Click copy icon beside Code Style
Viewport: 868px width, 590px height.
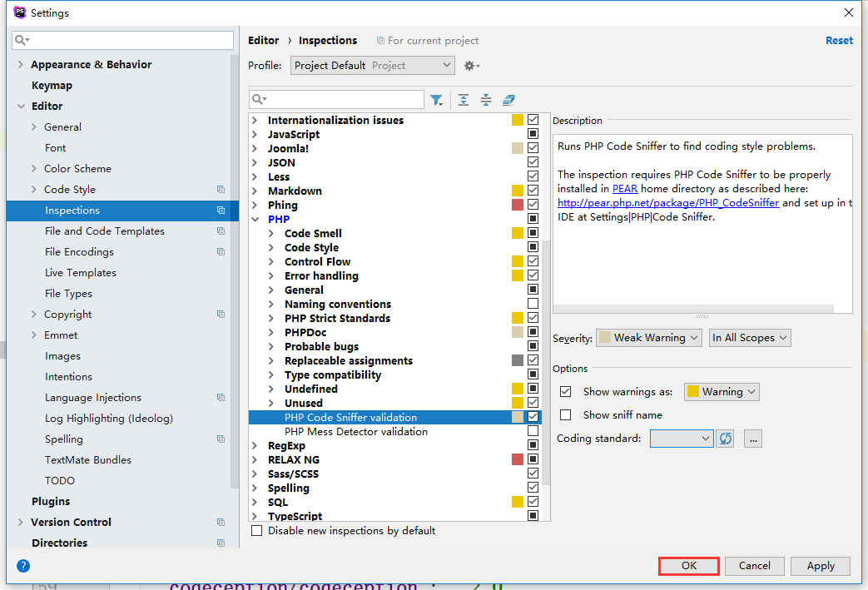tap(221, 190)
